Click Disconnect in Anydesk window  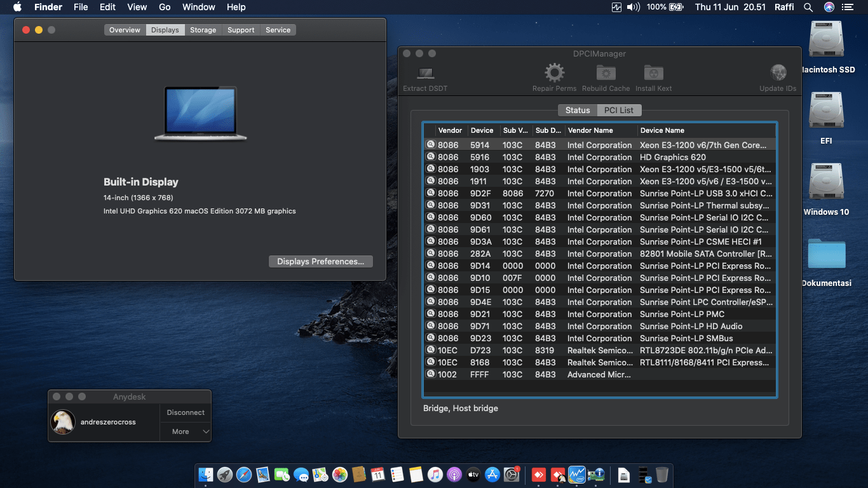tap(185, 412)
